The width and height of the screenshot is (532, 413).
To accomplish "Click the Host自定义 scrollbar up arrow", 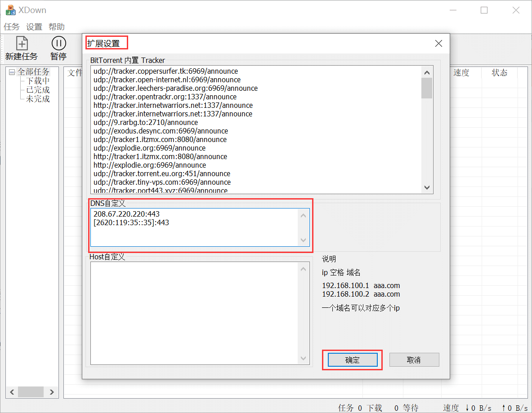I will [x=304, y=268].
